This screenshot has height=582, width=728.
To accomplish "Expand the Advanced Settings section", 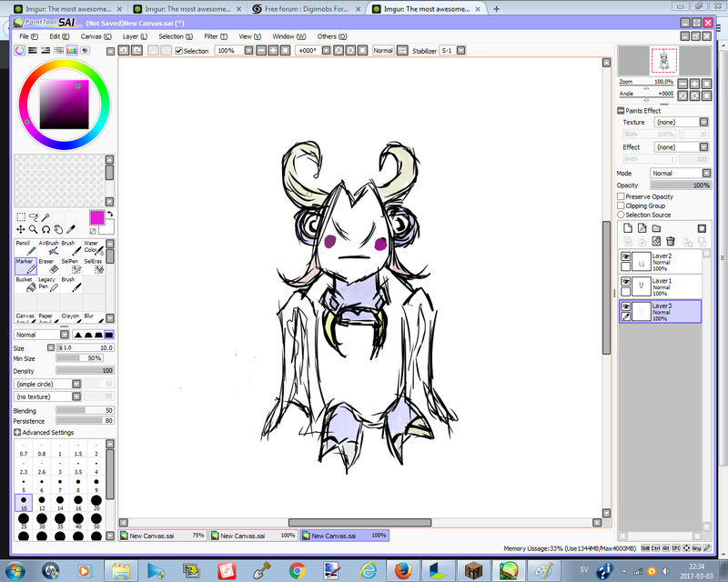I will pyautogui.click(x=17, y=432).
